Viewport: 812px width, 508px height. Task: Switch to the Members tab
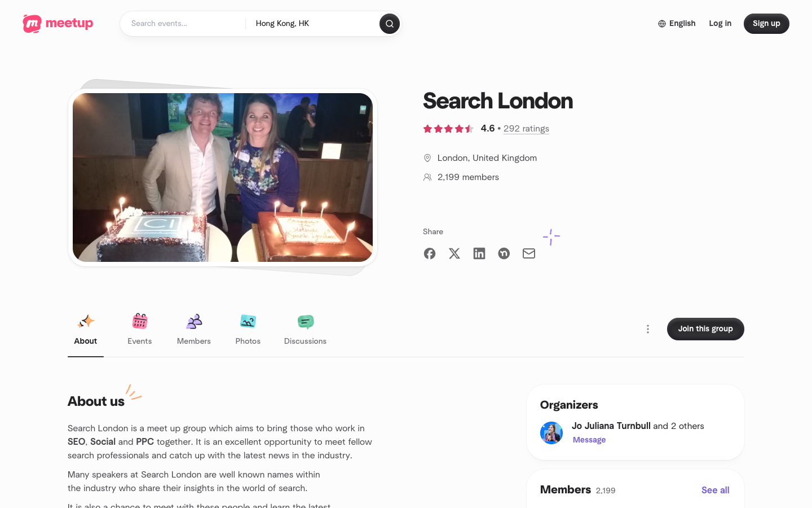coord(194,330)
